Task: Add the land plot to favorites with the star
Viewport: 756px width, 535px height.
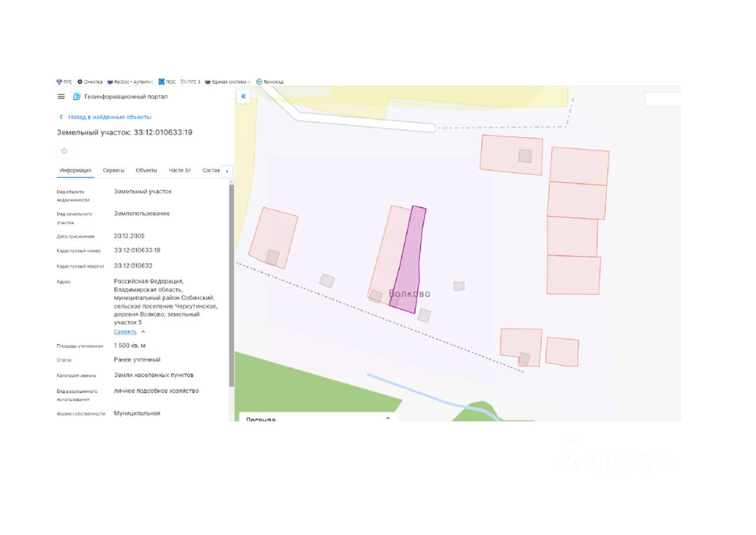Action: click(64, 151)
